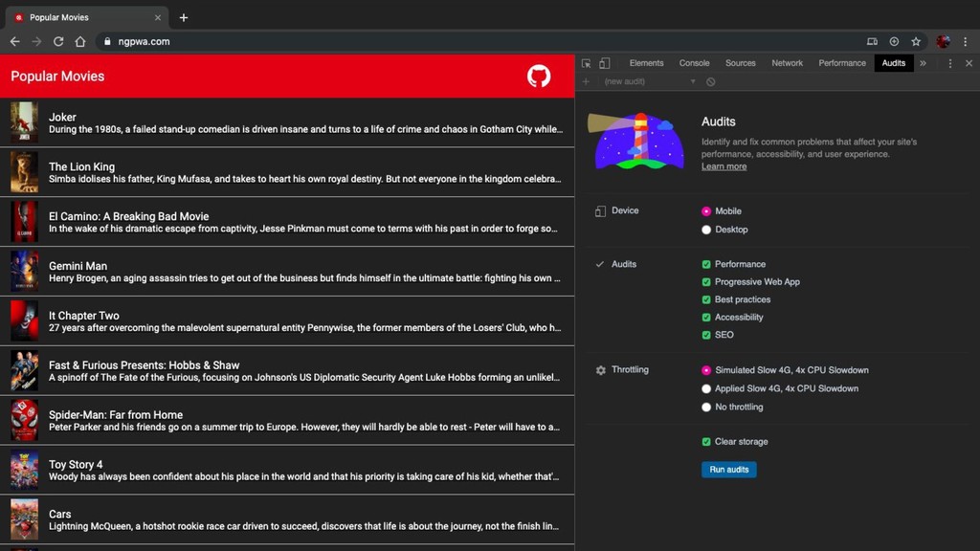
Task: Close the DevTools panel
Action: [969, 63]
